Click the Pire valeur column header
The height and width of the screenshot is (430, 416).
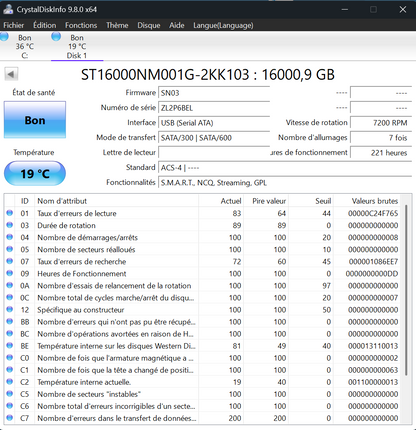(266, 201)
